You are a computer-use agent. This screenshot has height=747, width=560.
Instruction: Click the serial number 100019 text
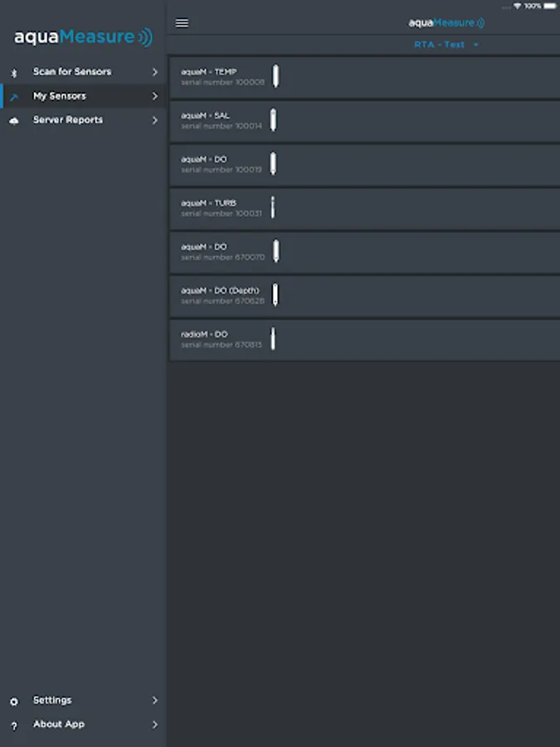(x=221, y=170)
